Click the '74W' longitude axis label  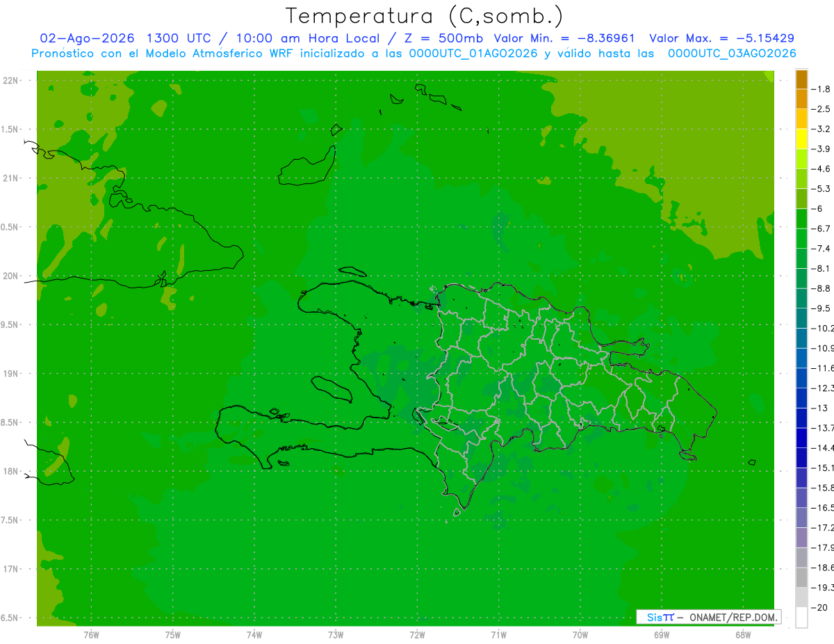point(254,634)
